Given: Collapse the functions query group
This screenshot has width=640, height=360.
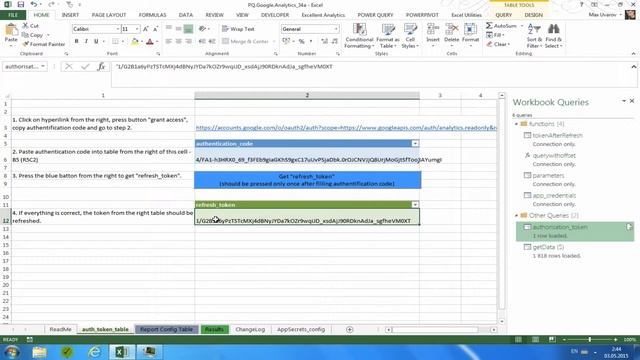Looking at the screenshot, I should coord(516,124).
